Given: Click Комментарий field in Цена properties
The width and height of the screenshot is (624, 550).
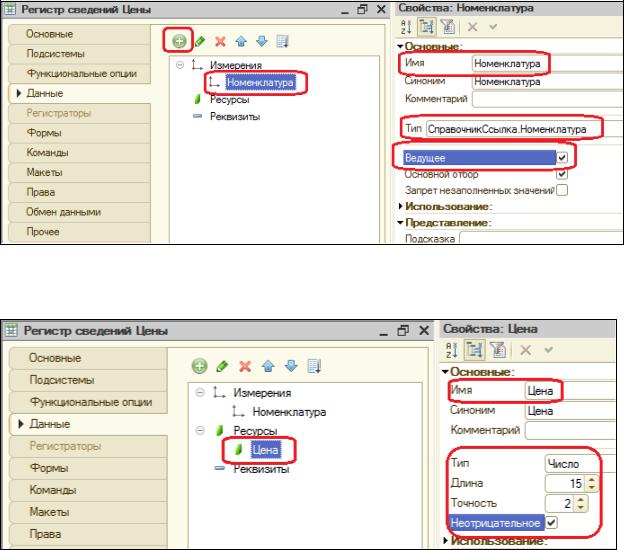Looking at the screenshot, I should point(571,430).
